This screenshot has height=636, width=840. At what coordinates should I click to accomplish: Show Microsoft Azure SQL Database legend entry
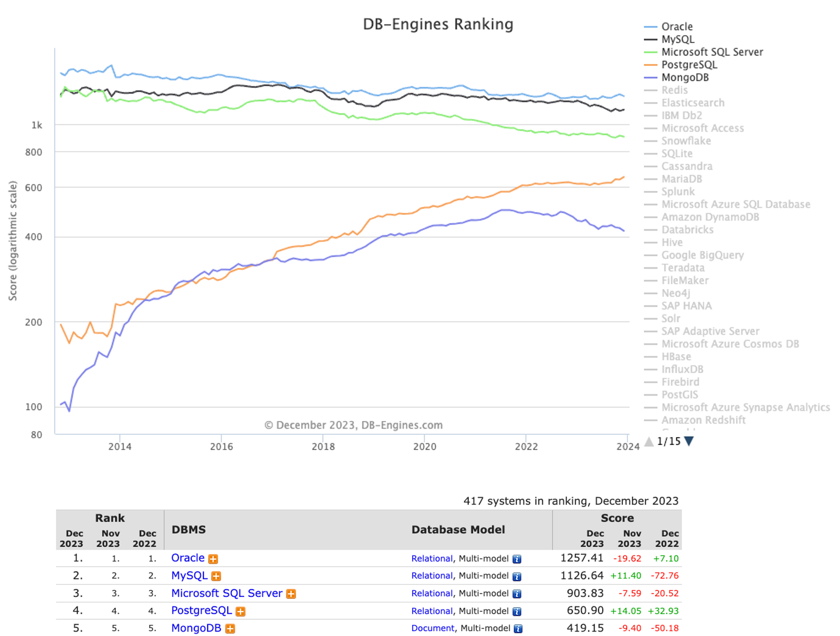[727, 204]
